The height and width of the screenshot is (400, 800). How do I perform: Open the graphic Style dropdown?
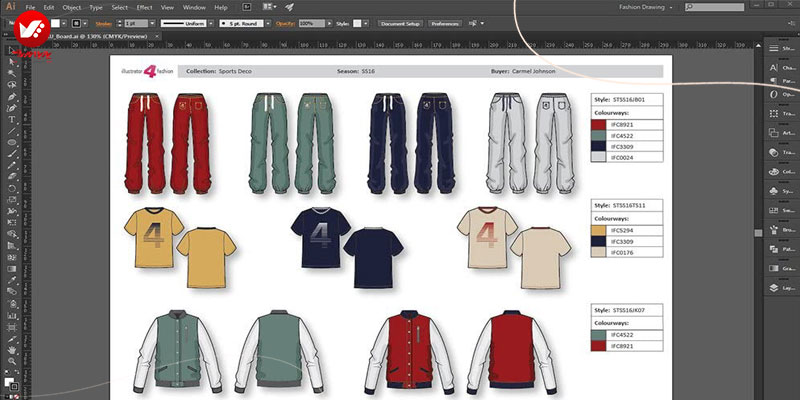click(x=365, y=23)
